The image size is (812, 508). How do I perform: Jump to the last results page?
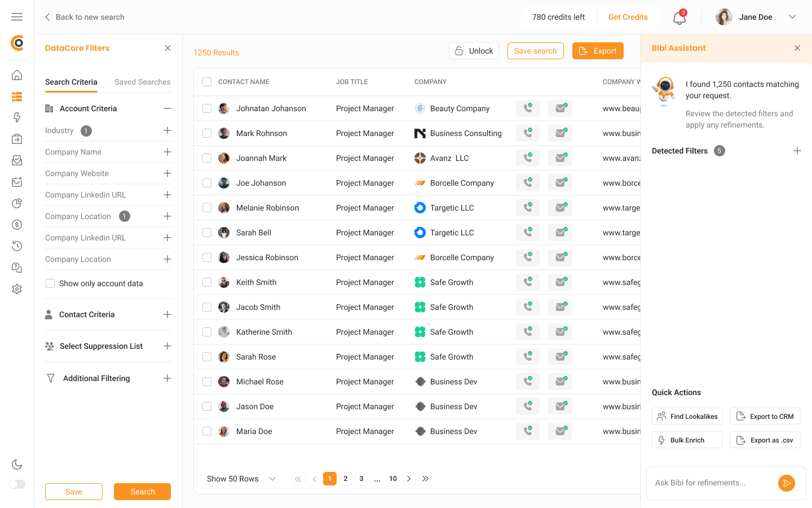click(425, 479)
